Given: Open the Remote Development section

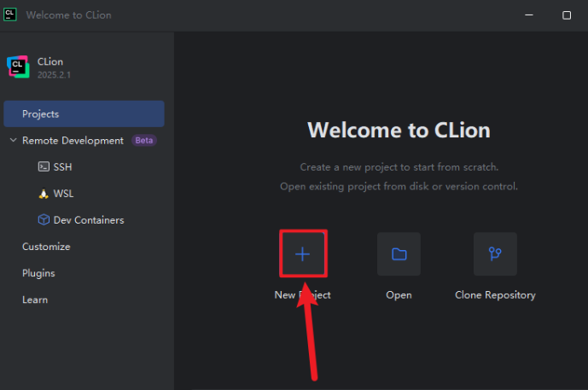Looking at the screenshot, I should click(x=73, y=141).
